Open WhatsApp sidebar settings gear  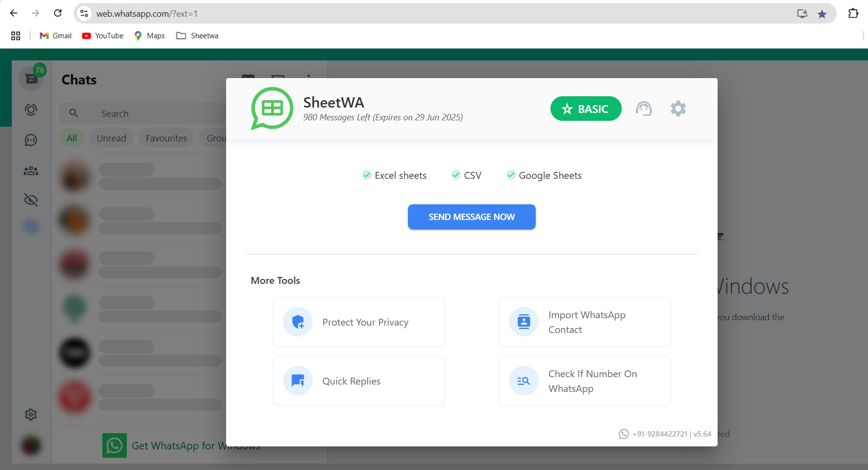[31, 415]
